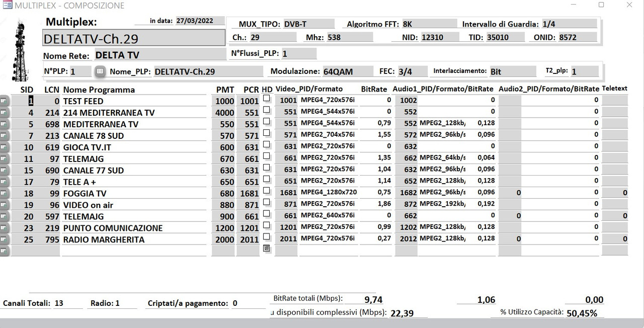Click the row button beside PUNTO COMUNICAZIONE
This screenshot has width=644, height=328.
(x=5, y=228)
